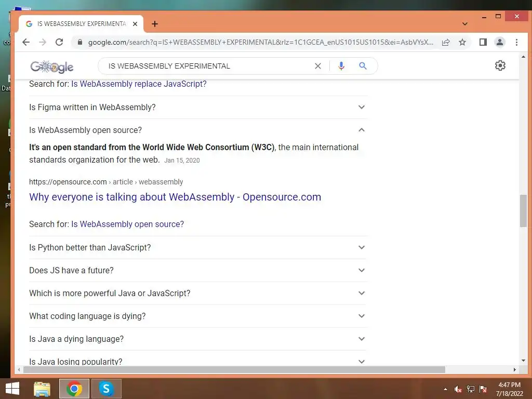Click the horizontal scrollbar thumb
Screen dimensions: 532x399
234,369
